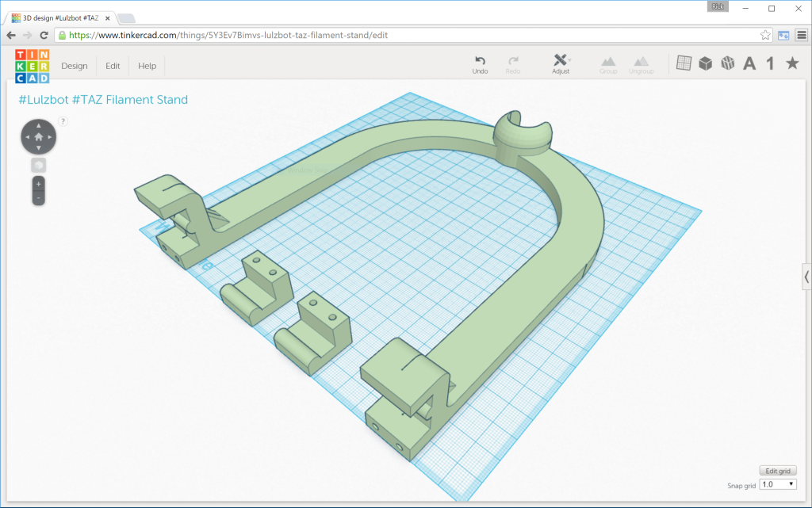Zoom in with the plus button
The width and height of the screenshot is (812, 508).
pyautogui.click(x=38, y=184)
